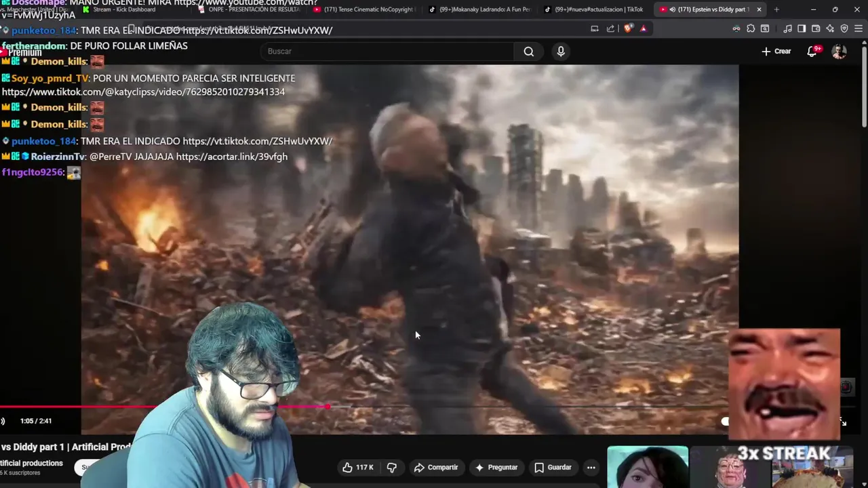Close the Epstein vs Diddy tab
Image resolution: width=868 pixels, height=488 pixels.
pos(759,9)
